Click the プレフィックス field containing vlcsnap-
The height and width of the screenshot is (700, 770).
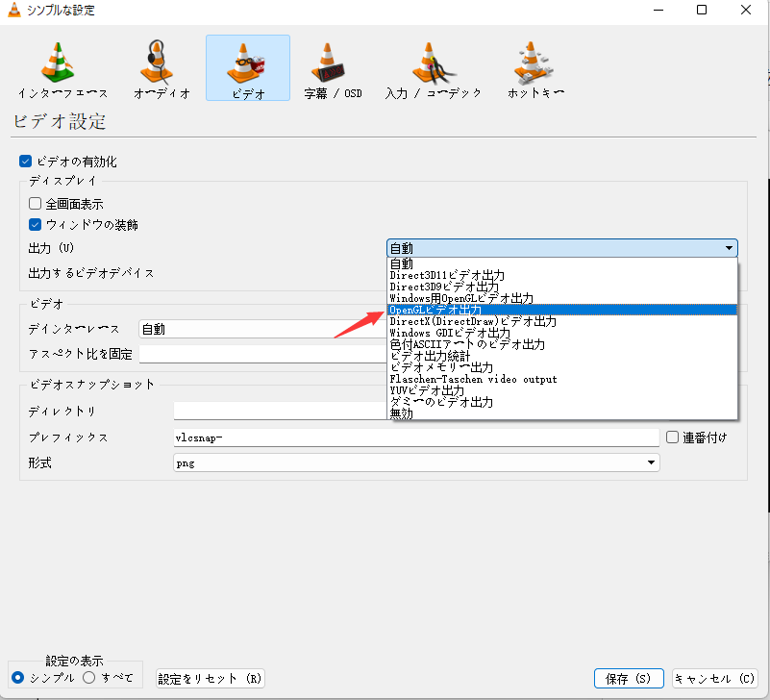coord(415,437)
